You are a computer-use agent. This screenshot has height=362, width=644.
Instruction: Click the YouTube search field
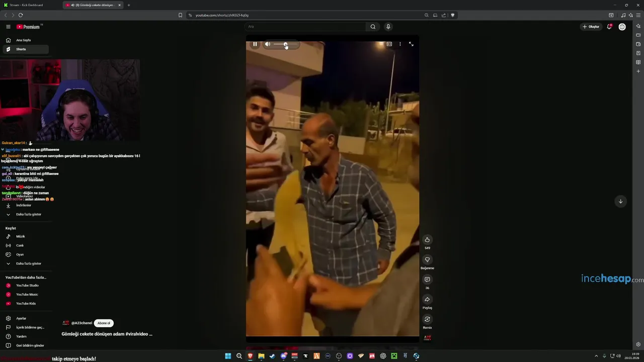pos(306,27)
